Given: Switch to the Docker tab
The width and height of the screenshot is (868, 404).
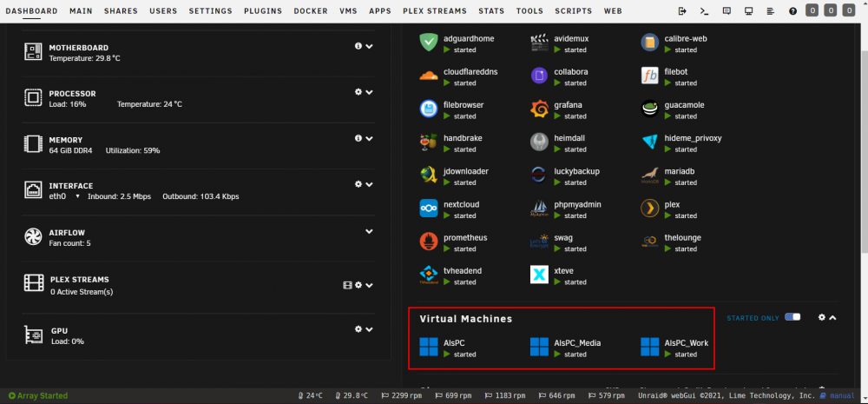Looking at the screenshot, I should 311,10.
